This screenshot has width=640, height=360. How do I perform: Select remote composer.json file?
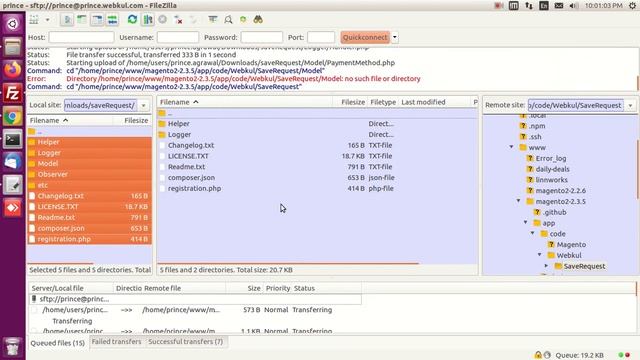317,178
